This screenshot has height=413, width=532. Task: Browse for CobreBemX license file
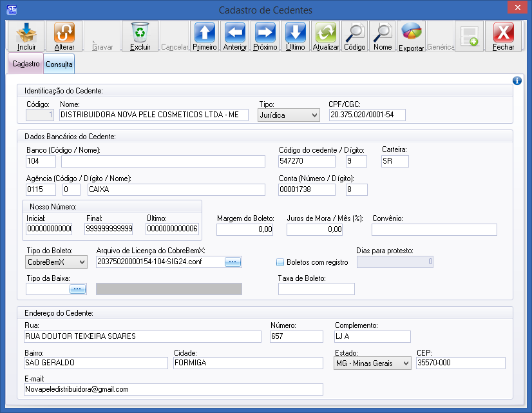(x=233, y=262)
